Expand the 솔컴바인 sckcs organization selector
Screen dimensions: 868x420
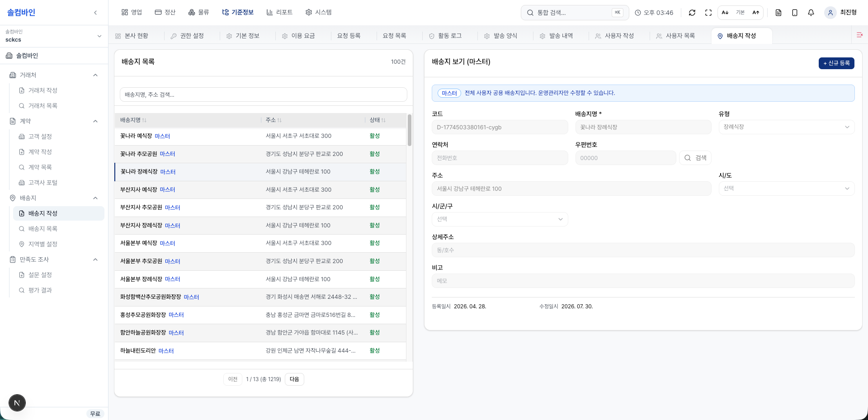click(54, 36)
